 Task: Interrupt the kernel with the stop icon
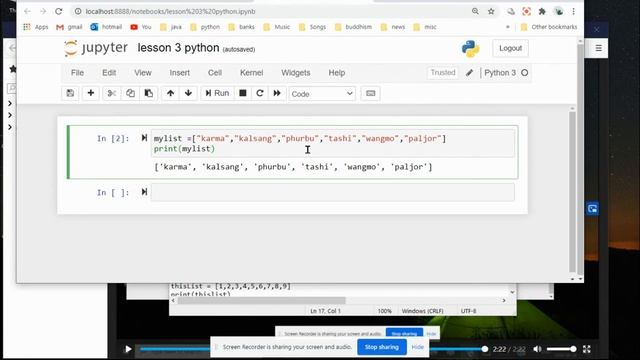243,93
